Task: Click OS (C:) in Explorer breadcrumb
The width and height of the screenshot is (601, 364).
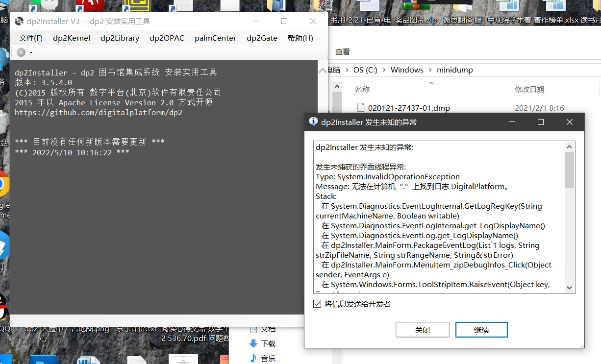Action: 365,70
